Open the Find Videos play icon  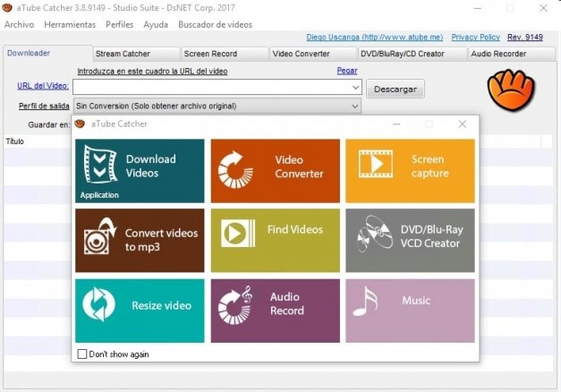(x=238, y=234)
